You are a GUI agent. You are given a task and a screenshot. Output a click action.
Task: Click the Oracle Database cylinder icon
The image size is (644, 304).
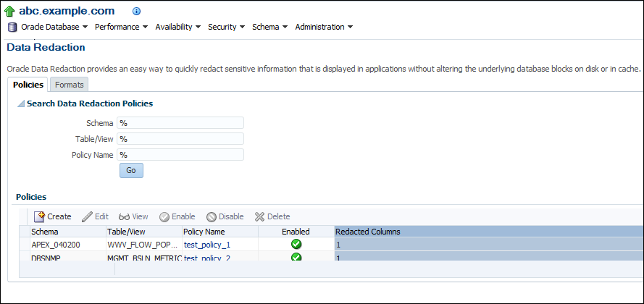pyautogui.click(x=12, y=27)
